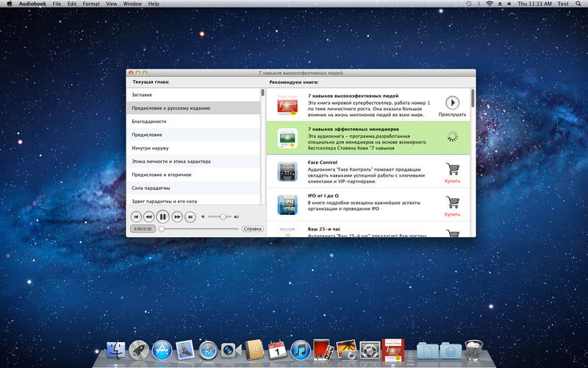This screenshot has width=588, height=368.
Task: Select the chapter named 'Предисловие'
Action: pos(193,135)
